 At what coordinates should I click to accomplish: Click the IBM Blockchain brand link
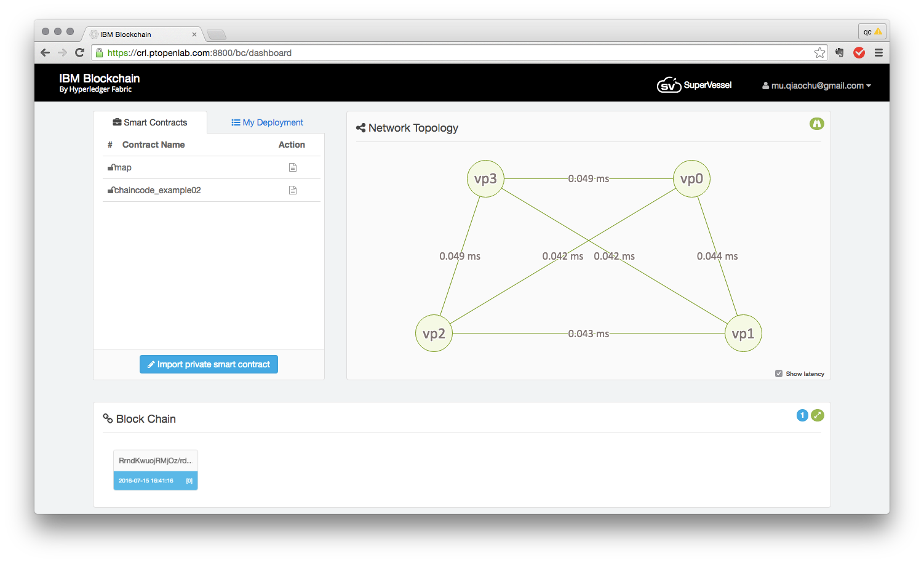tap(99, 78)
